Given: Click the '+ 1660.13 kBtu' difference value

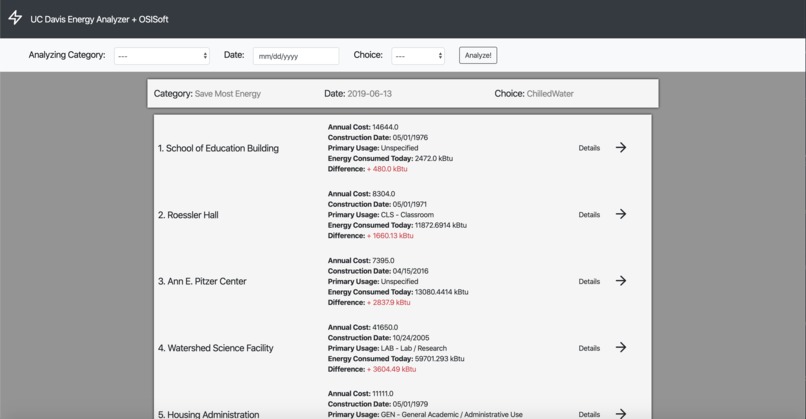Looking at the screenshot, I should 390,236.
